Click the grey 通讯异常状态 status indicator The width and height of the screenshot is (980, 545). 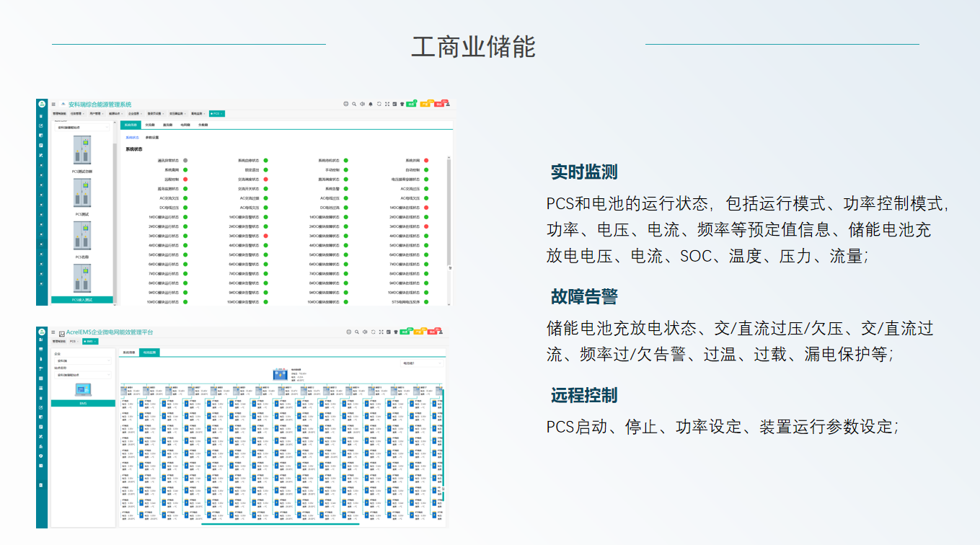point(185,160)
